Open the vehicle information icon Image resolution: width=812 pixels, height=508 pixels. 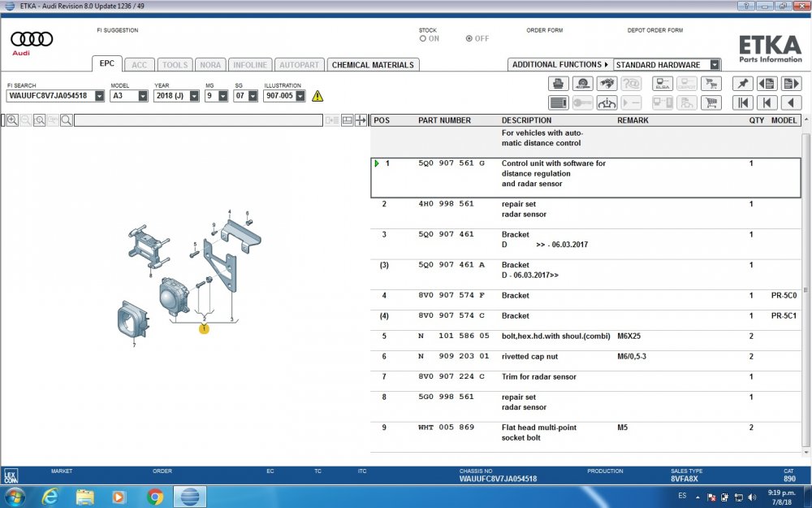coord(607,102)
